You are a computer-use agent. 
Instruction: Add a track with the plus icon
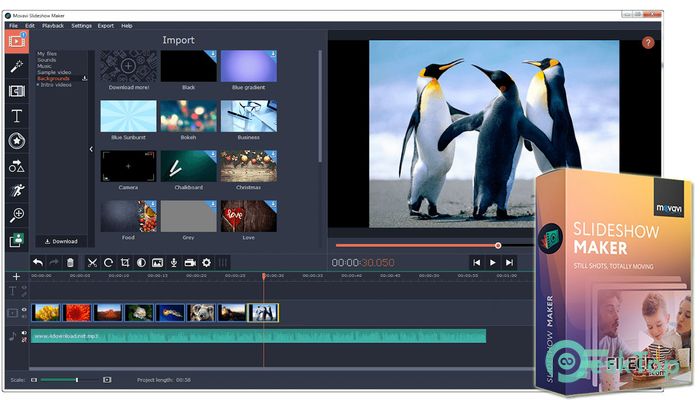[x=16, y=277]
